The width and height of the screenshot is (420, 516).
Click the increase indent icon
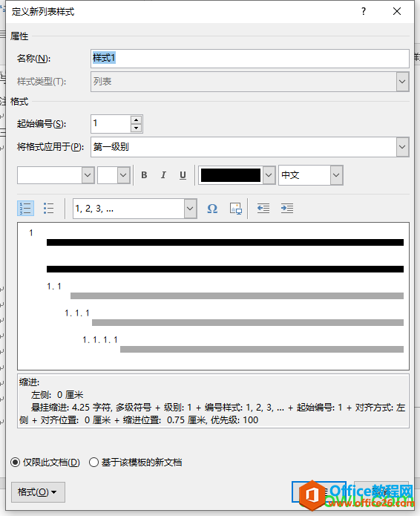click(287, 209)
